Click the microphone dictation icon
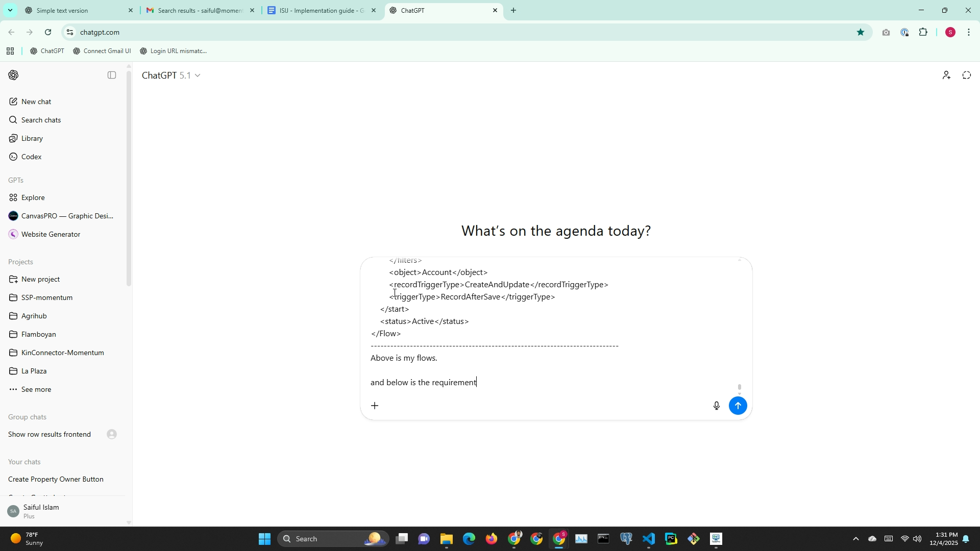 pos(716,406)
